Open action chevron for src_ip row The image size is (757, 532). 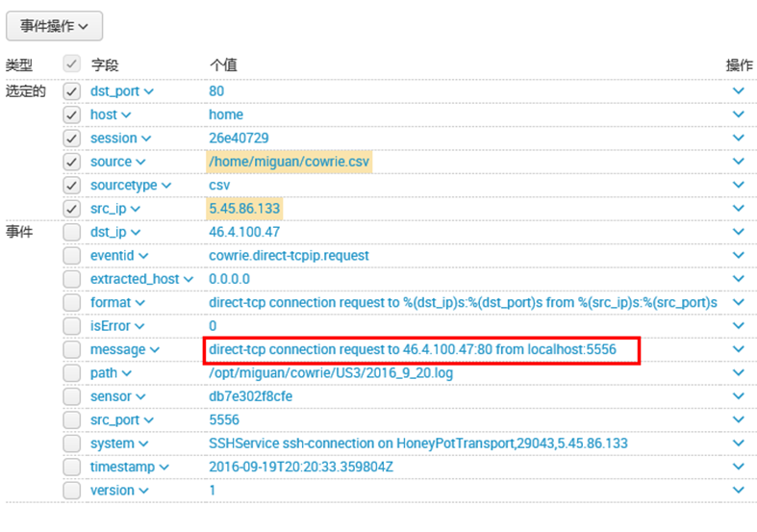pos(738,209)
